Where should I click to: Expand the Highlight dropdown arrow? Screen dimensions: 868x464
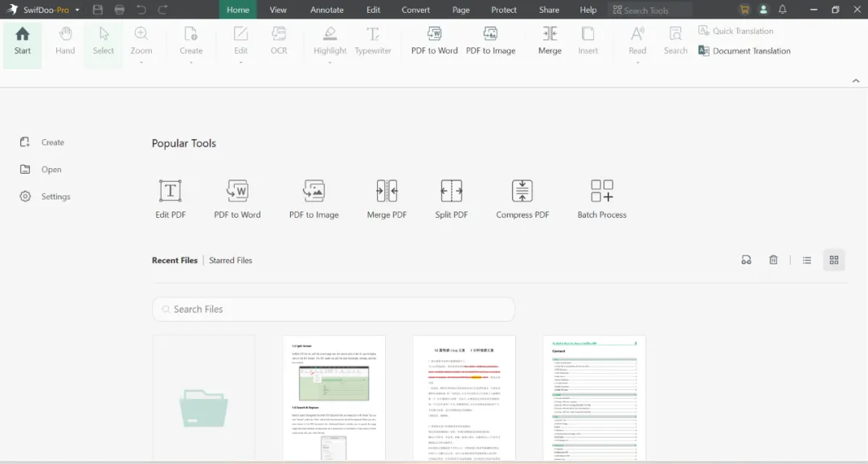(x=330, y=63)
